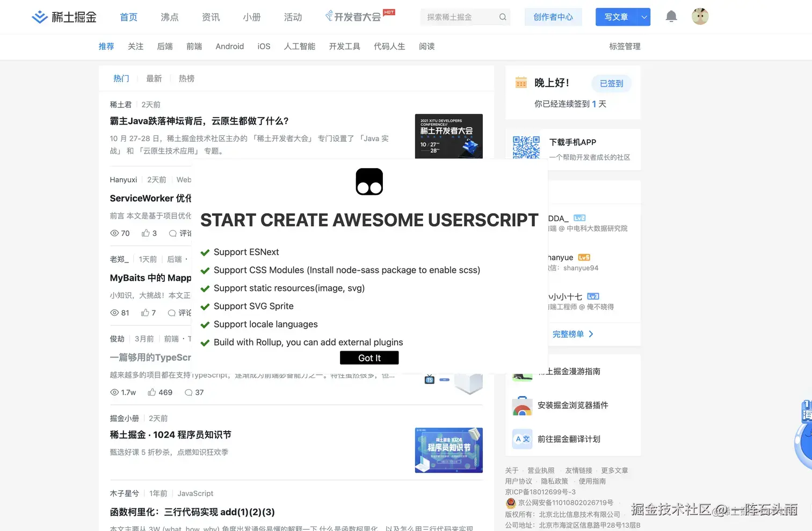Switch to the 沸点 section
This screenshot has width=812, height=531.
pos(169,17)
